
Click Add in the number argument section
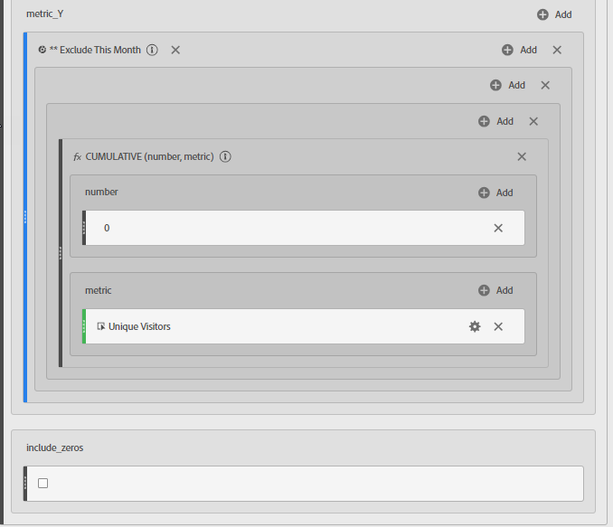coord(495,193)
